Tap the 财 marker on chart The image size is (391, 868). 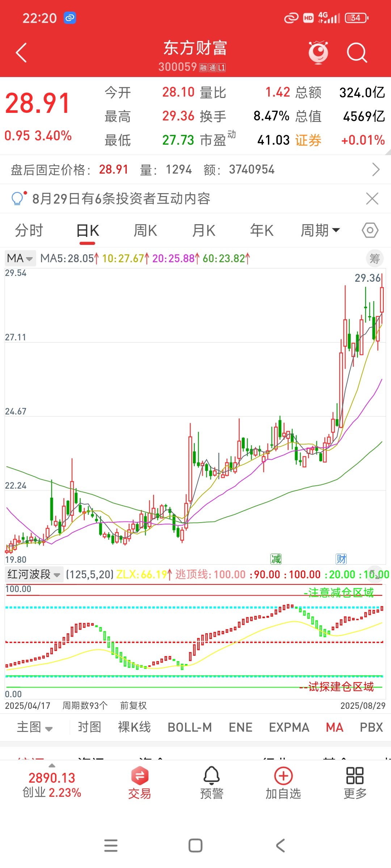341,559
